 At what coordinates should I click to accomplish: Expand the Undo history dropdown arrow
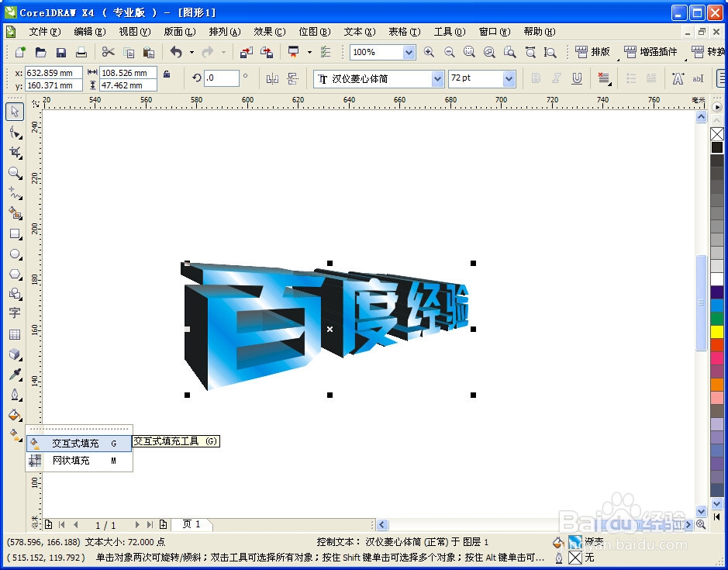191,53
